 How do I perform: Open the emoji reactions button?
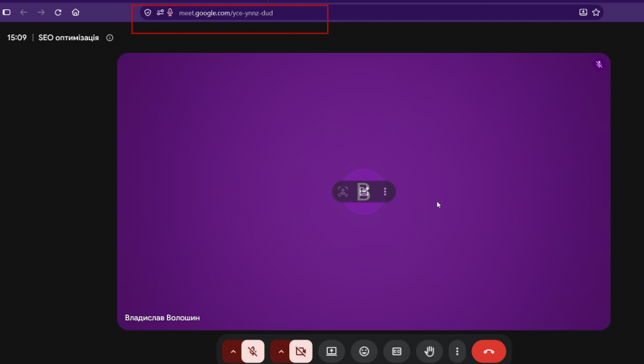tap(364, 351)
